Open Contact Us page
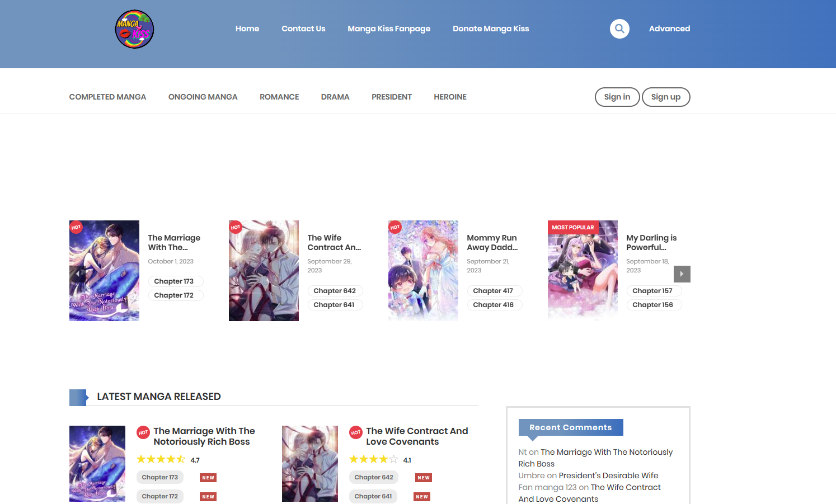The height and width of the screenshot is (504, 836). [x=303, y=29]
